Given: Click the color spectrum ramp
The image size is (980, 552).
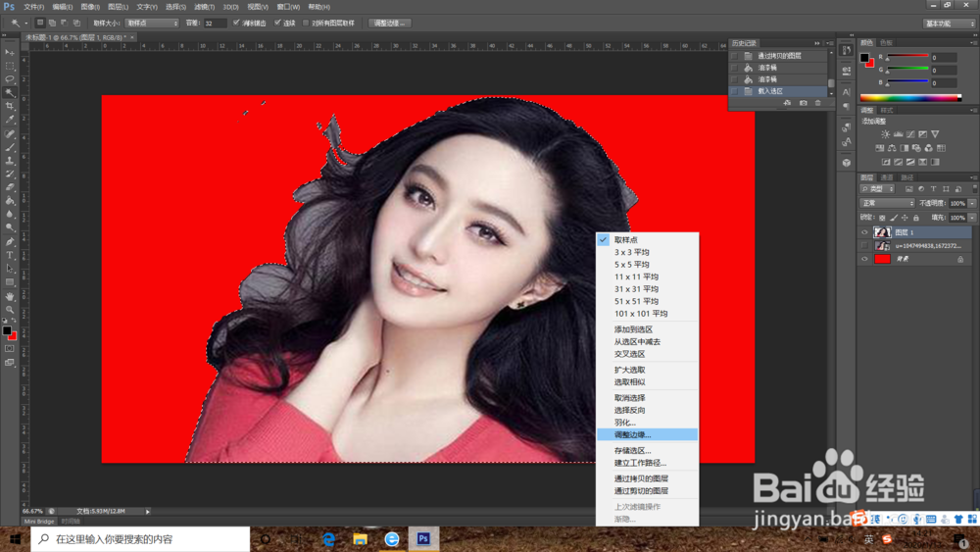Looking at the screenshot, I should [910, 97].
